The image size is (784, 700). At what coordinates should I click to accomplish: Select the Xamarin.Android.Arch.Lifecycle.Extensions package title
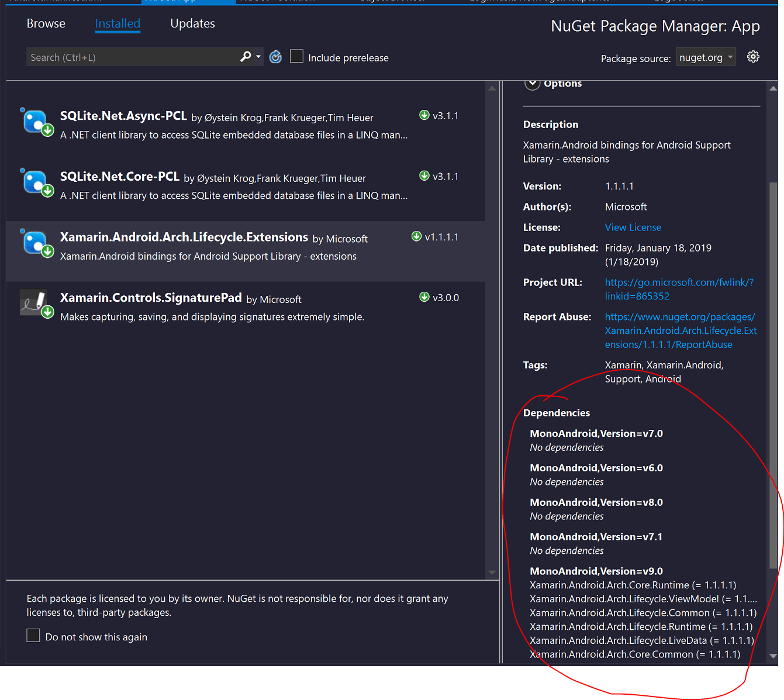(184, 237)
